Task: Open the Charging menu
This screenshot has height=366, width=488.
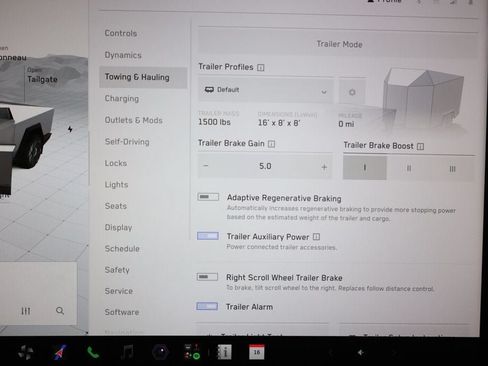Action: 122,99
